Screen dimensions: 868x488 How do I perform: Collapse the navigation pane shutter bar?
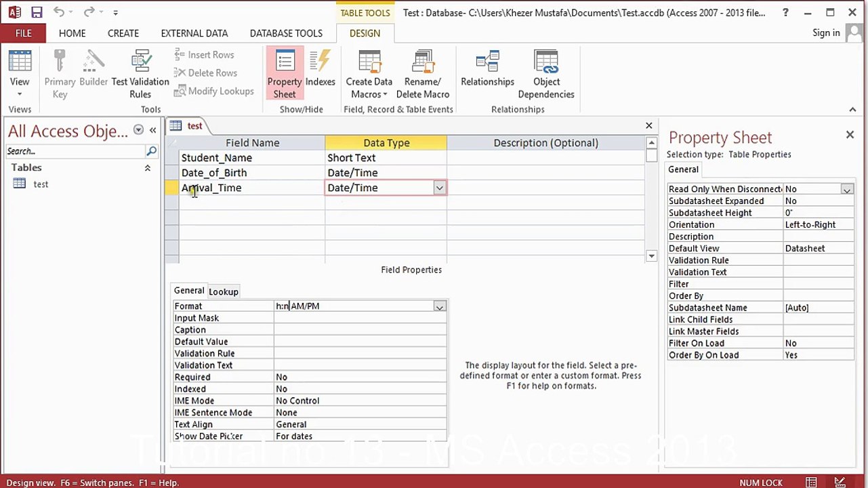[153, 130]
